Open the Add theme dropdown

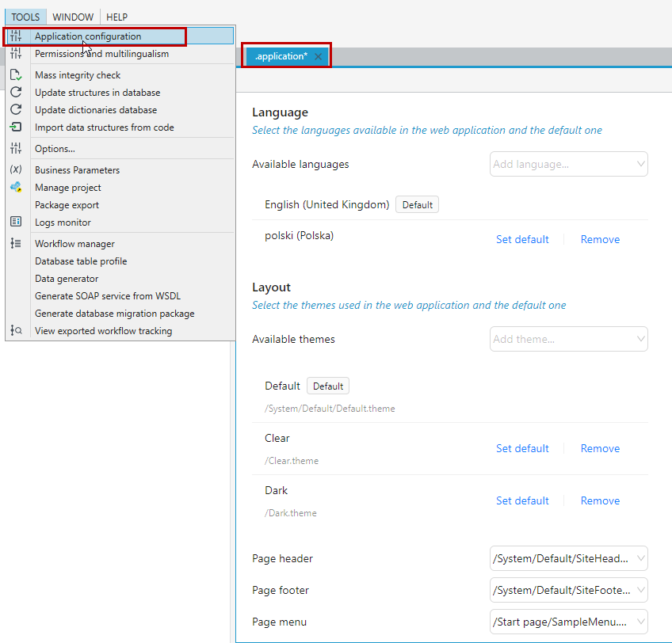tap(569, 339)
